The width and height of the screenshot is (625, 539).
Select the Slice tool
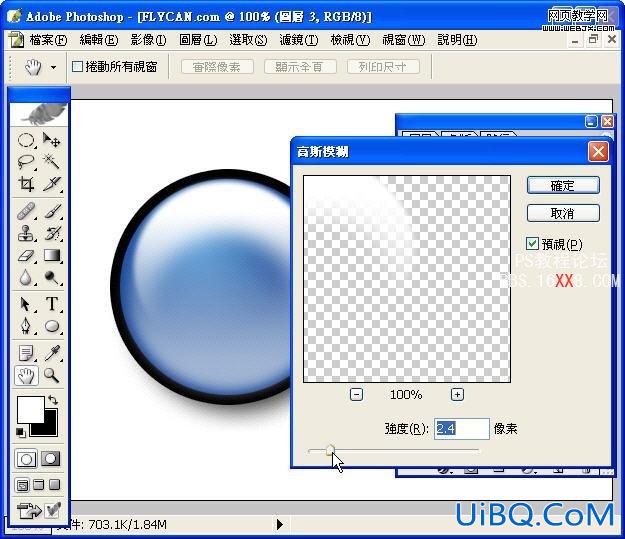click(51, 184)
